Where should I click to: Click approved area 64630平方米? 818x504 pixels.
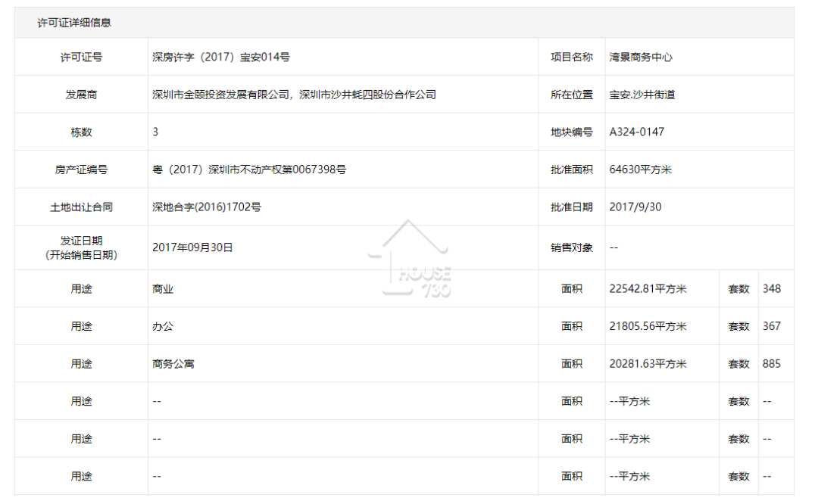(640, 170)
